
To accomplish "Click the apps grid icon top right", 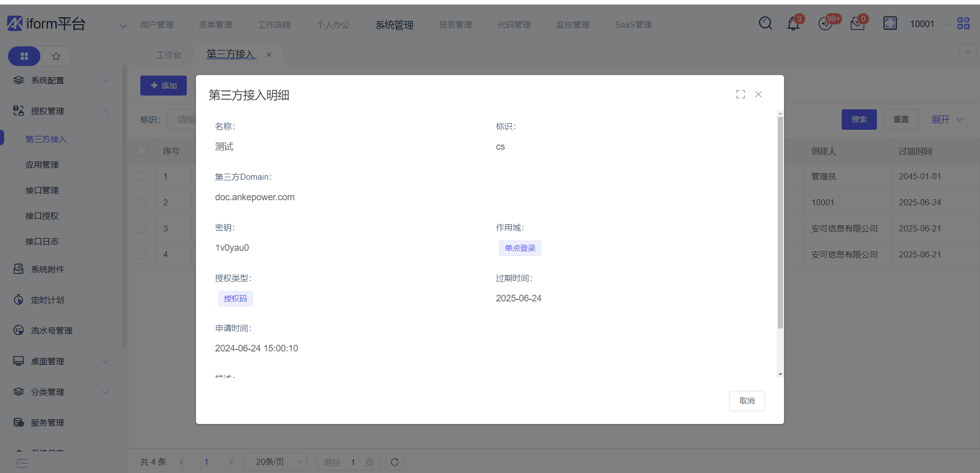I will pos(964,23).
